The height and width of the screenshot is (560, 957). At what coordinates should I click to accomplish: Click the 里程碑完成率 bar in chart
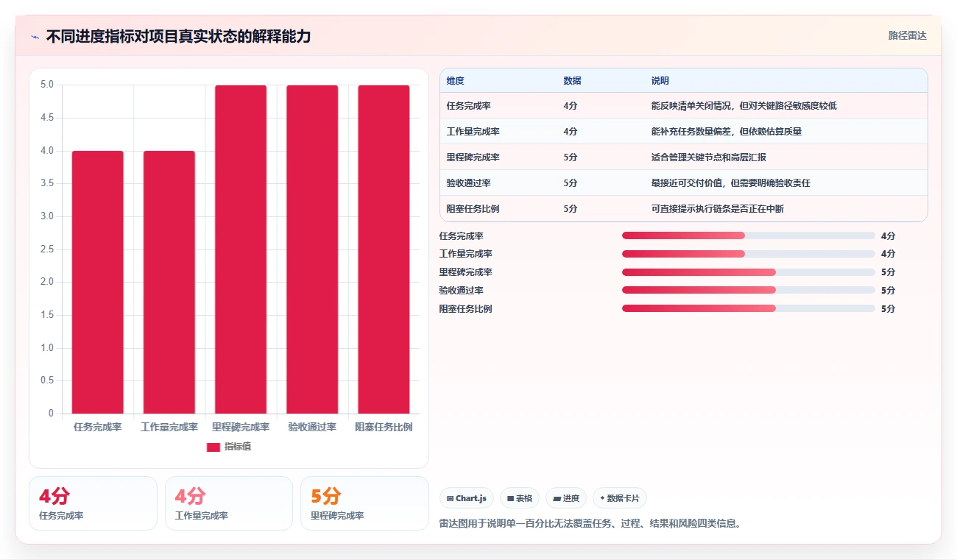click(x=241, y=249)
